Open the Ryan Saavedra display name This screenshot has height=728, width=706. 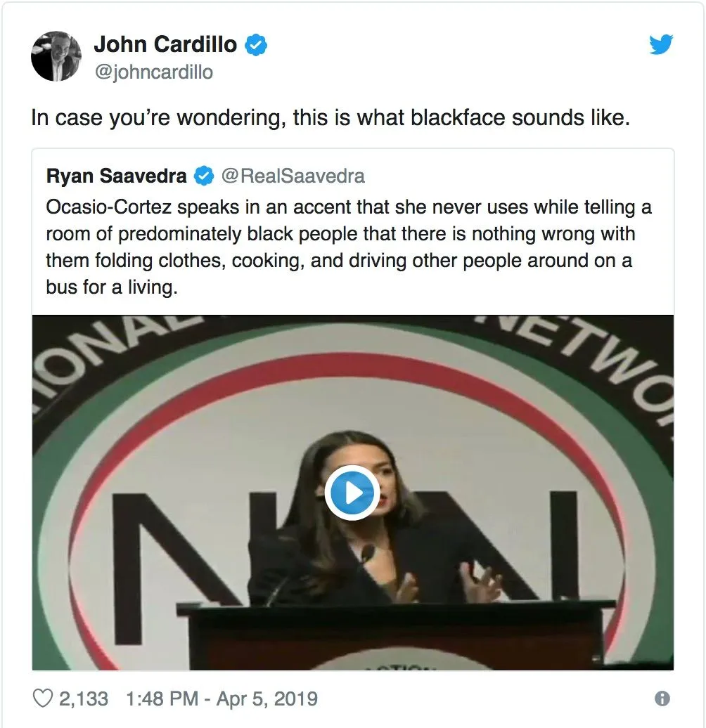pos(117,176)
